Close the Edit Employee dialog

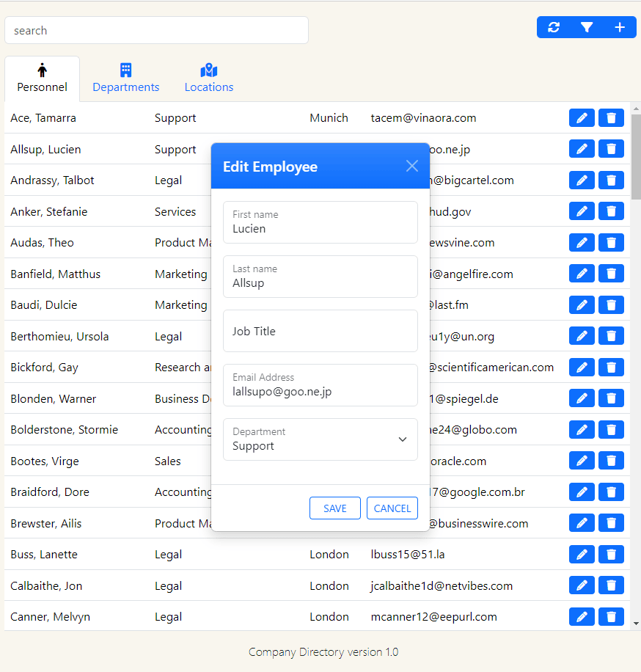click(x=411, y=166)
